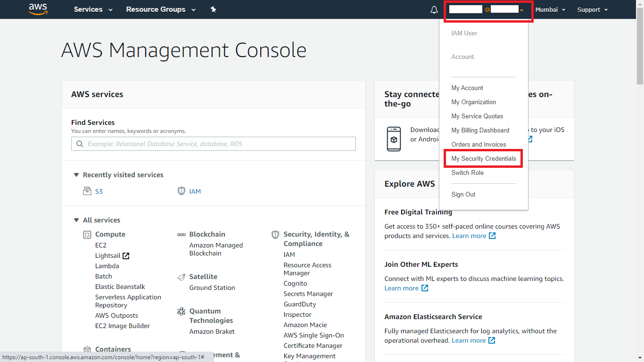Open the IAM recently visited link
Screen dimensions: 644x362
click(195, 191)
